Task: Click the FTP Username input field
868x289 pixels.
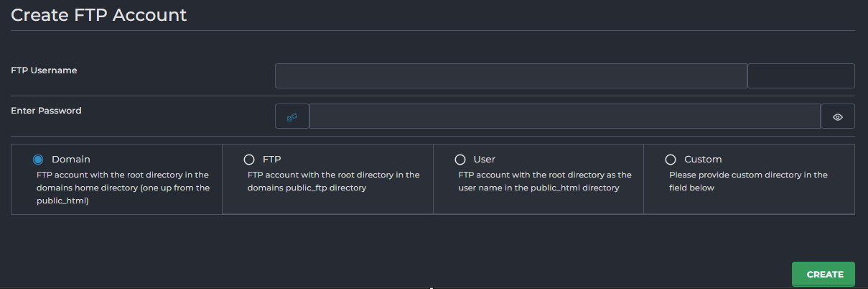Action: pos(510,75)
